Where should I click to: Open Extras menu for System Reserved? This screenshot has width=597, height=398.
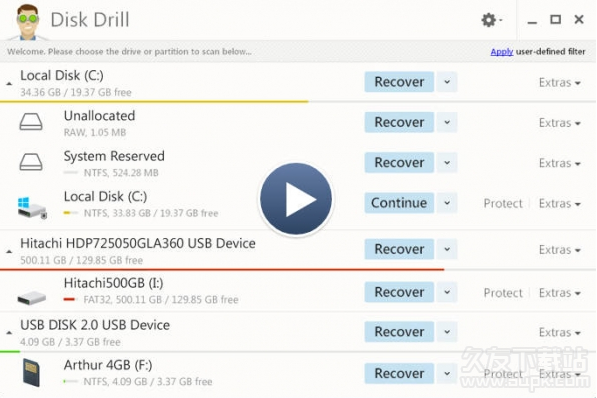[x=559, y=163]
